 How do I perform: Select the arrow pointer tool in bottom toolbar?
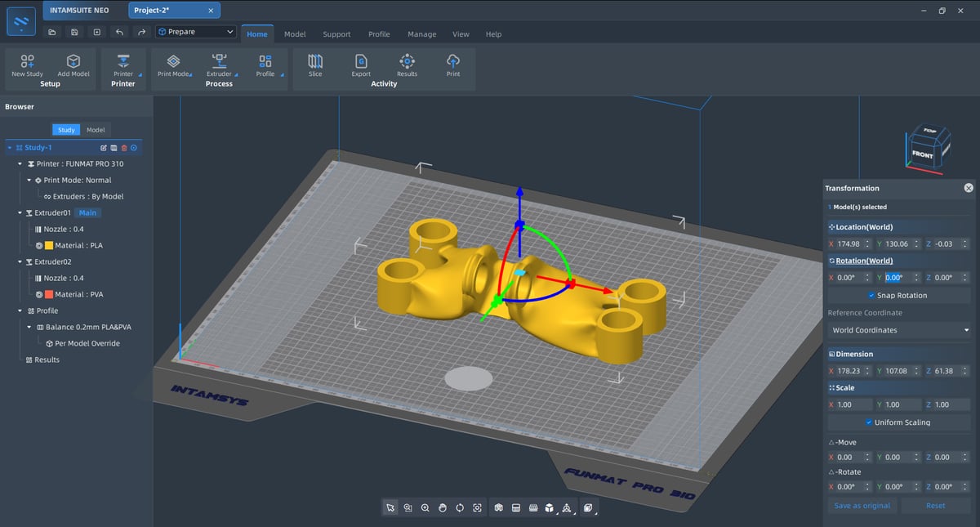[390, 507]
